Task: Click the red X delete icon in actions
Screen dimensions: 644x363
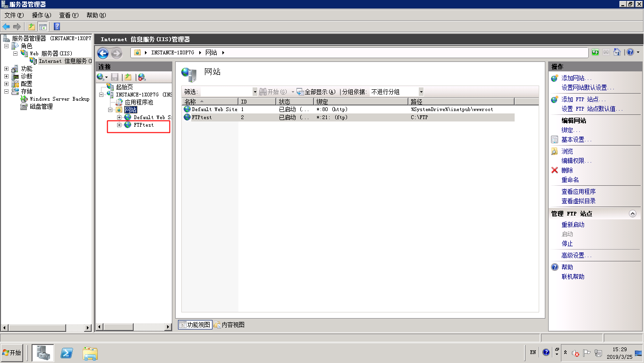Action: click(555, 170)
